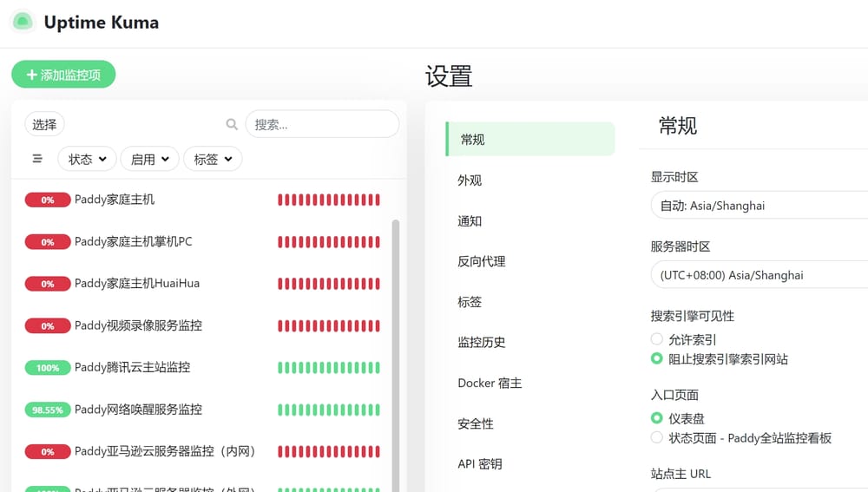Click the 100% badge for Paddy腾讯云主站监控
The height and width of the screenshot is (492, 868).
point(48,368)
